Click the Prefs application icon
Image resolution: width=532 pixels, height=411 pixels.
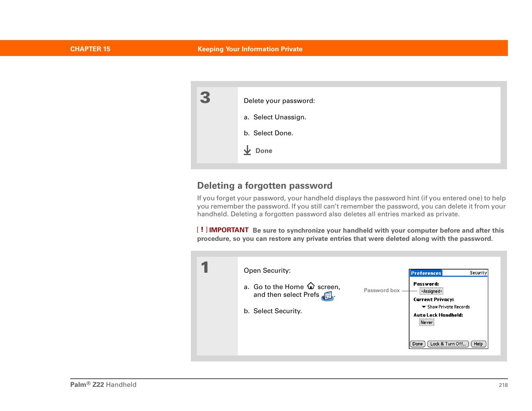328,296
